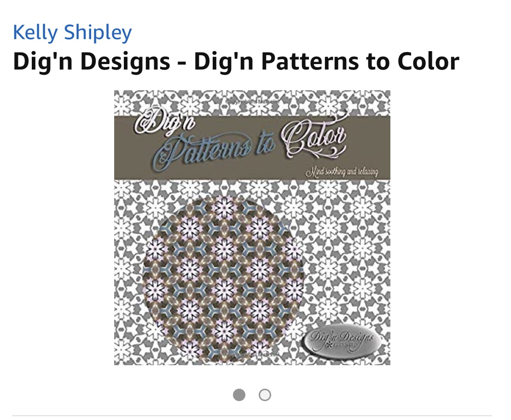Click the word Shipley in author name
Screen dimensions: 511x420
click(98, 33)
